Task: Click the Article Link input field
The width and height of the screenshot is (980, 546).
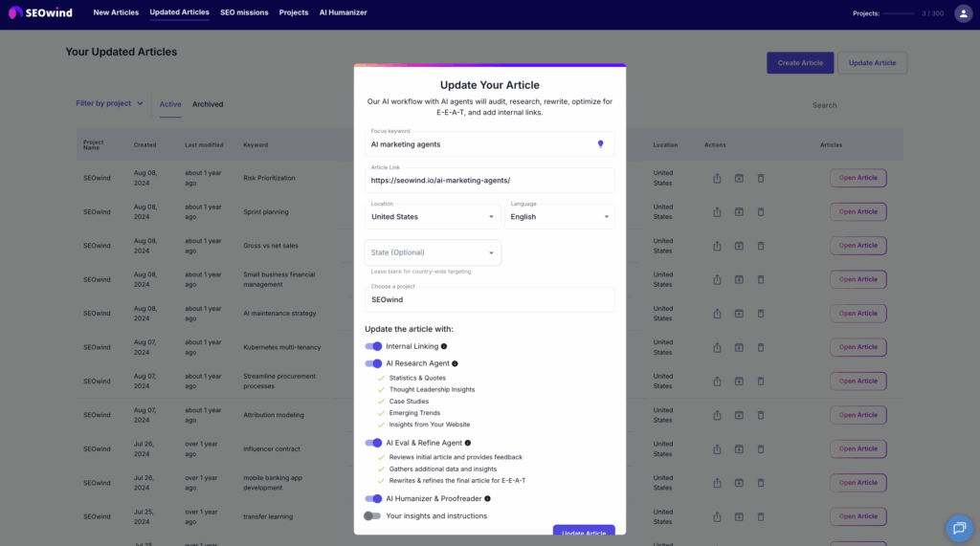Action: 489,180
